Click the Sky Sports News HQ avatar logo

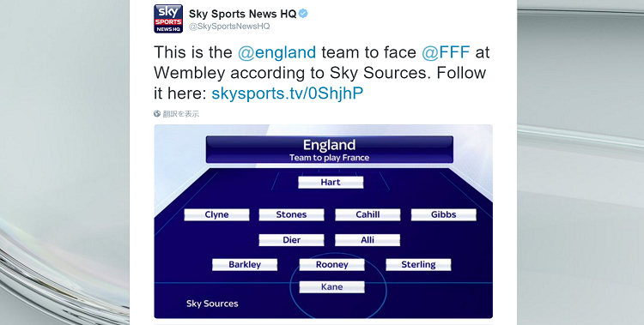[168, 19]
